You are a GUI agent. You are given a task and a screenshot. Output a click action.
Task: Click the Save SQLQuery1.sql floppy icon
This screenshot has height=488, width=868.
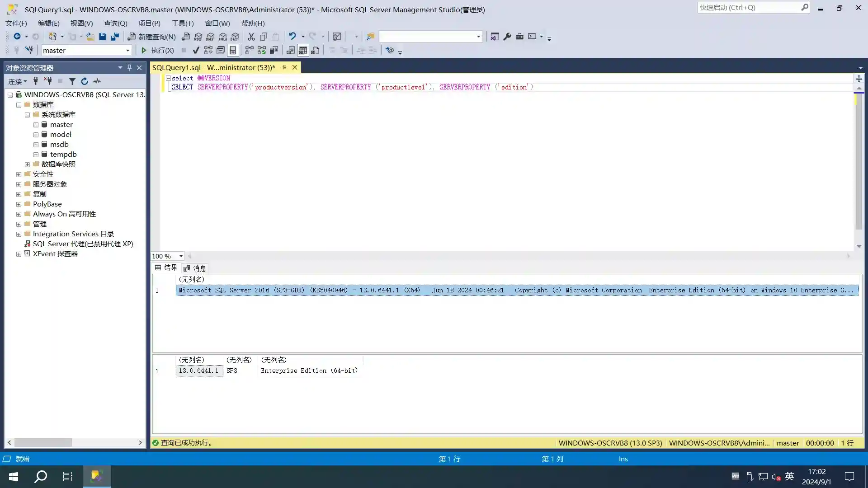tap(103, 37)
